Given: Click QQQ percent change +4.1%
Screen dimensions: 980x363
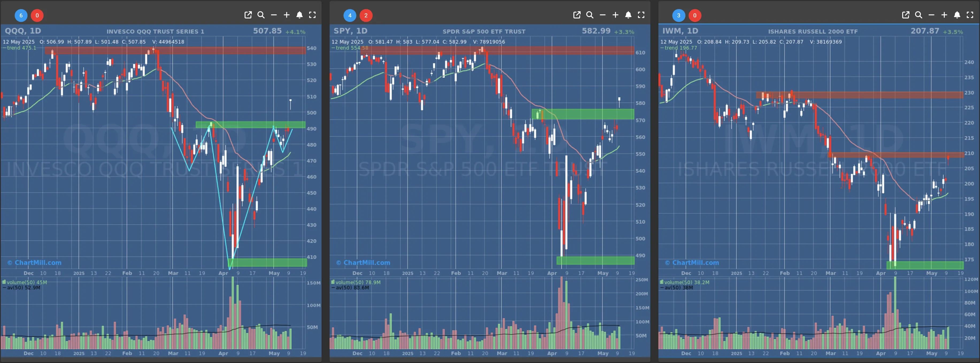Looking at the screenshot, I should [295, 32].
